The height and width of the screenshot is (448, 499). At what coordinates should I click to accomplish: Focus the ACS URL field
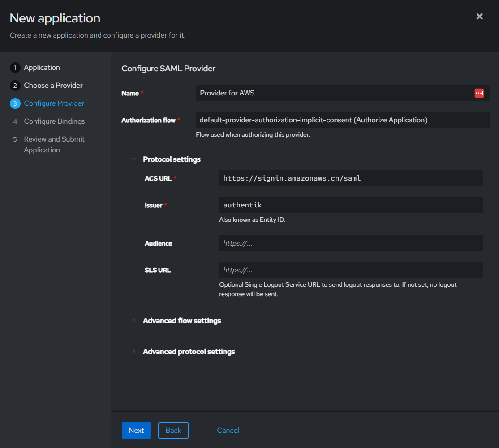351,178
